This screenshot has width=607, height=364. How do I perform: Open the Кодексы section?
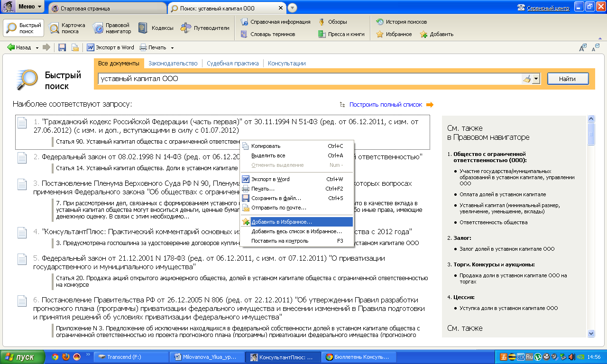pos(156,28)
